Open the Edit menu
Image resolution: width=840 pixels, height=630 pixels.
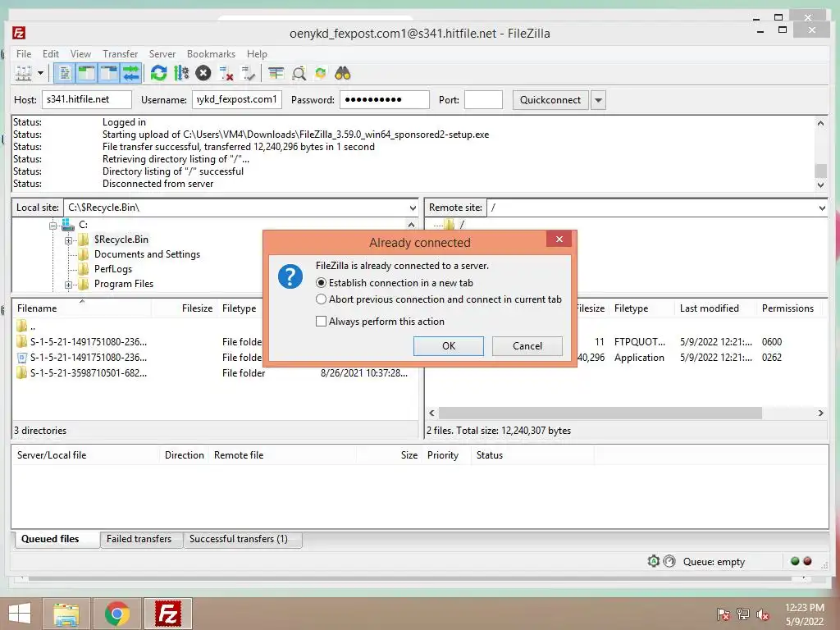click(51, 54)
